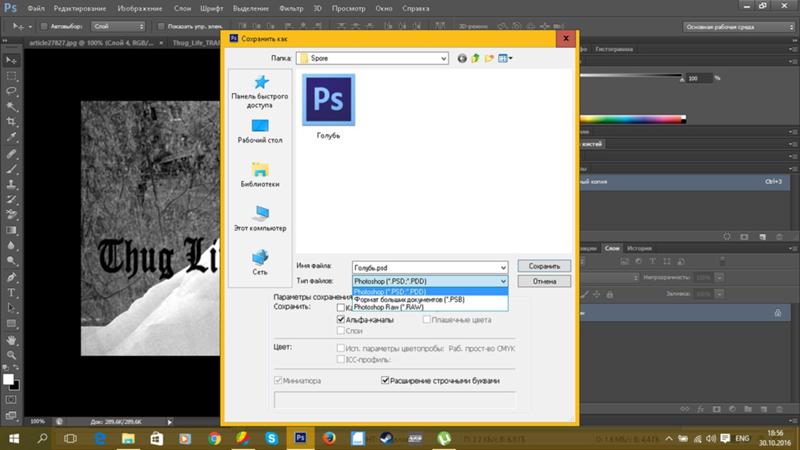The height and width of the screenshot is (450, 800).
Task: Switch to the История tab
Action: pos(639,248)
